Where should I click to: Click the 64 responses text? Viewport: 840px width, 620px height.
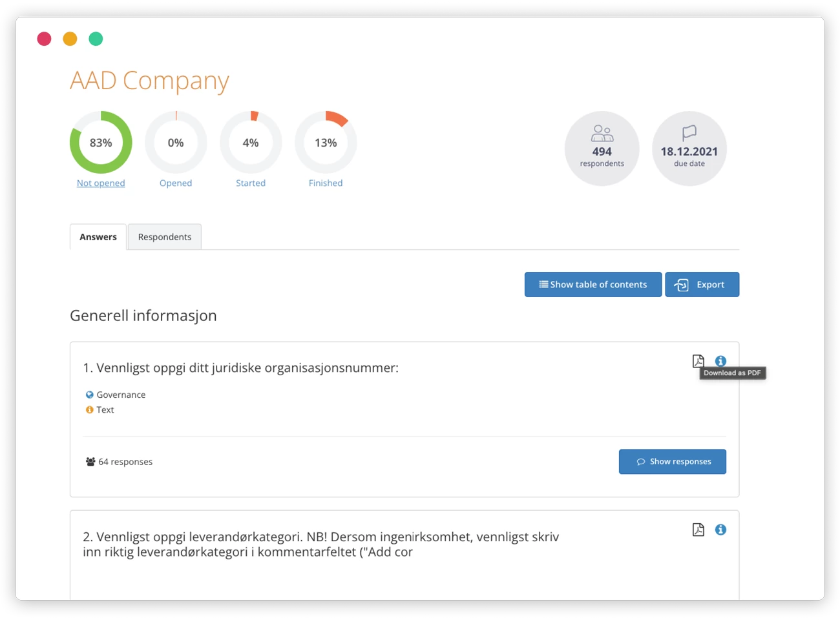pos(125,462)
